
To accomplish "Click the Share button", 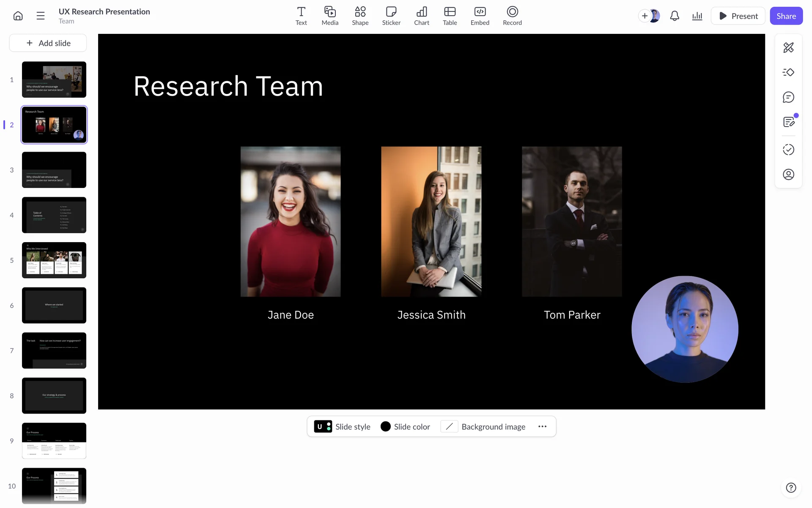I will pos(786,16).
